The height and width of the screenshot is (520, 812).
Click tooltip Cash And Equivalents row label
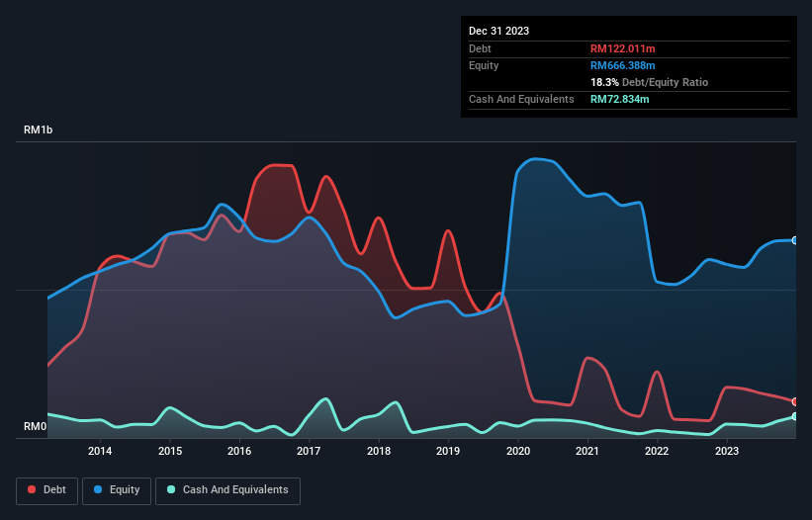[521, 99]
